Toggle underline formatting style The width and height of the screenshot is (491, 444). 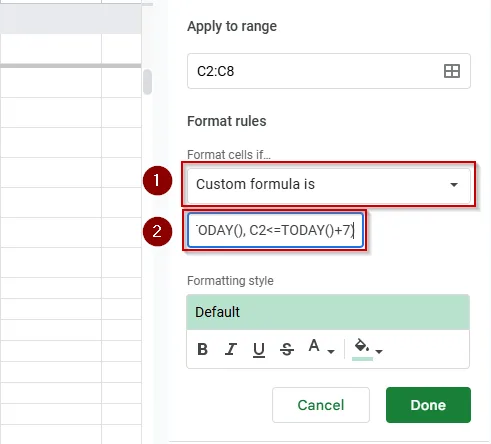point(259,350)
